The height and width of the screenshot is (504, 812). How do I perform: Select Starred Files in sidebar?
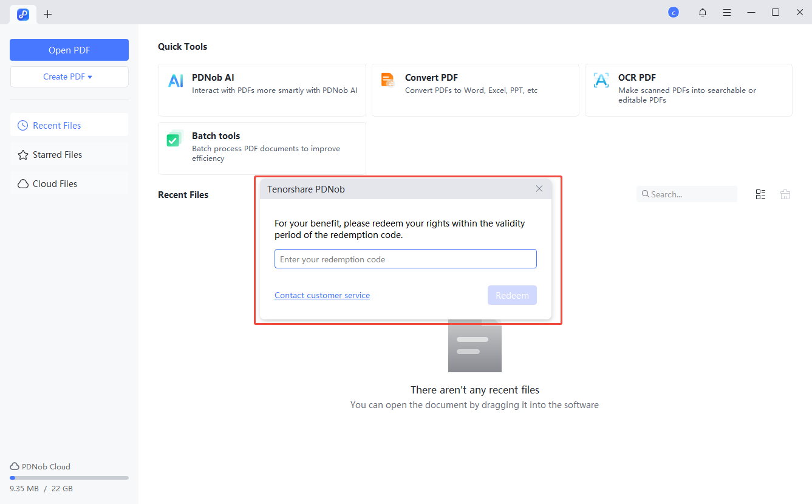pos(69,154)
